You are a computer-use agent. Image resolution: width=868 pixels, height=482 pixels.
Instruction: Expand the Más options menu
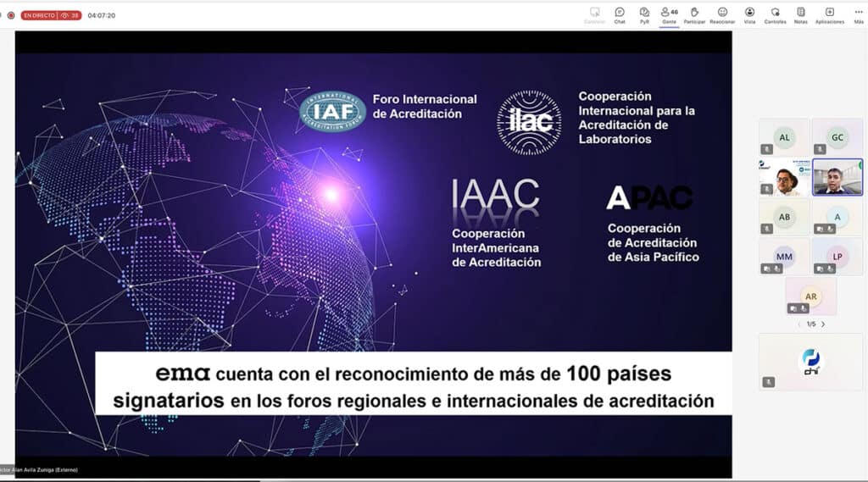pos(859,14)
